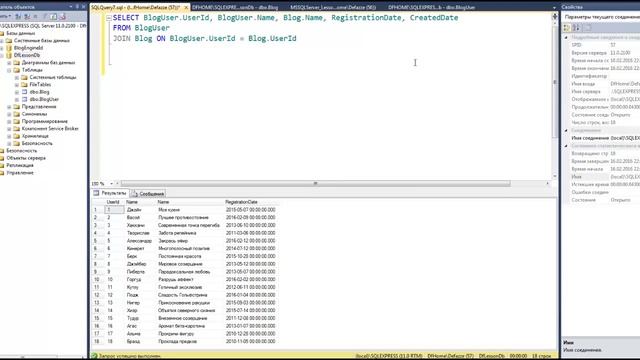This screenshot has height=360, width=640.
Task: Click the Property Pages icon in Properties
Action: (588, 28)
